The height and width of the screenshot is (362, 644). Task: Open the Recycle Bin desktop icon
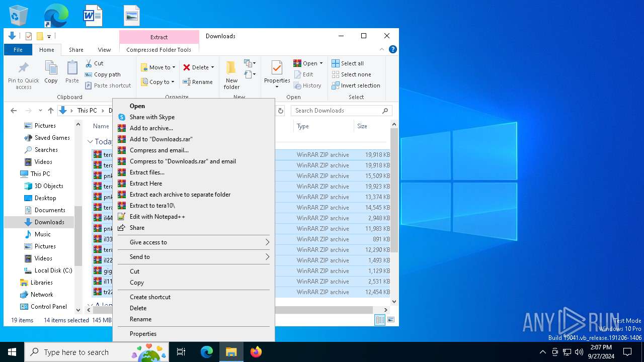point(19,16)
